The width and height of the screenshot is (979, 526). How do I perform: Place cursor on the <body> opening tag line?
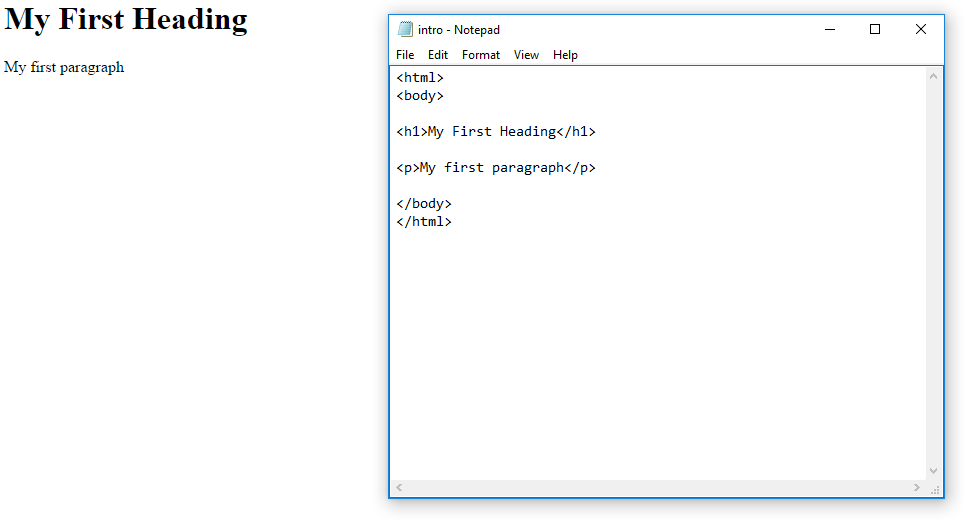point(420,96)
